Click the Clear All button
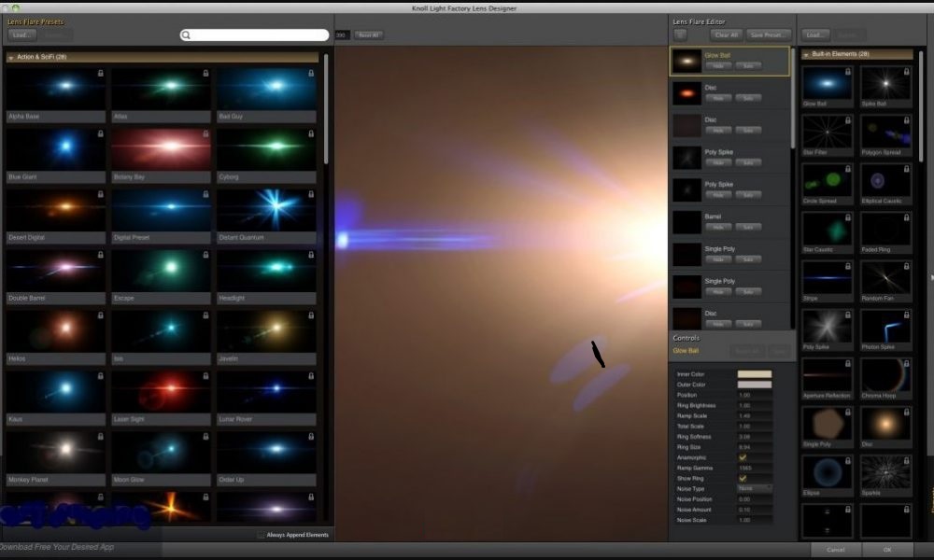This screenshot has width=934, height=560. point(726,35)
